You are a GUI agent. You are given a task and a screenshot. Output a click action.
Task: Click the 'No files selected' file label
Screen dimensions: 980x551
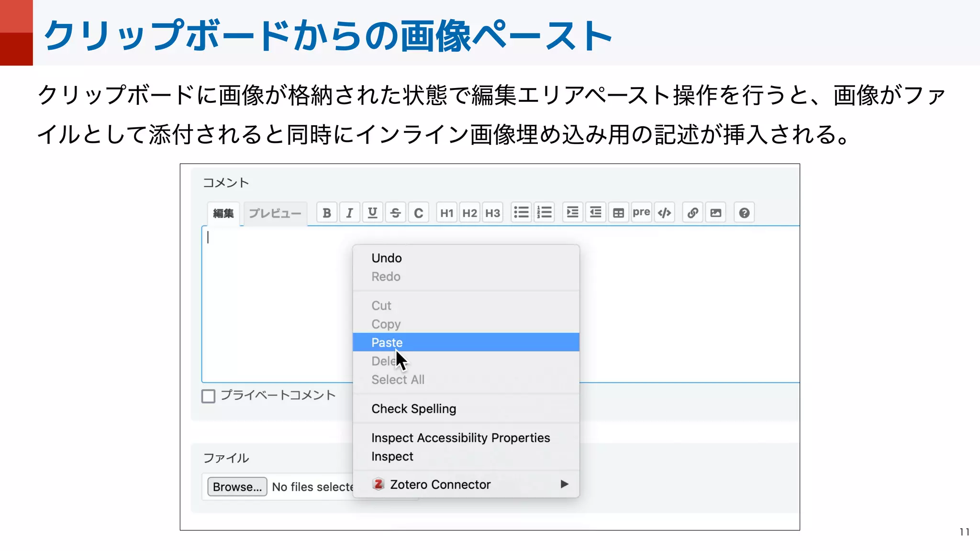tap(312, 487)
